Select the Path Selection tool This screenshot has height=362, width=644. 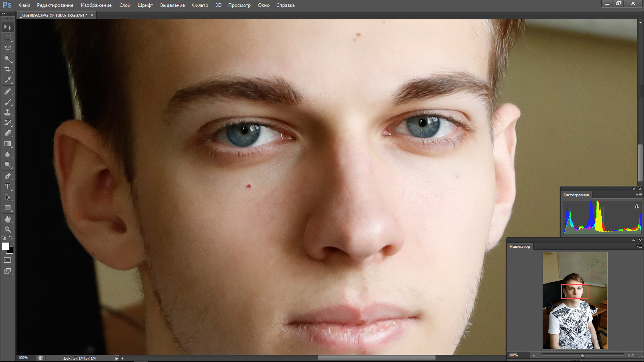point(8,197)
